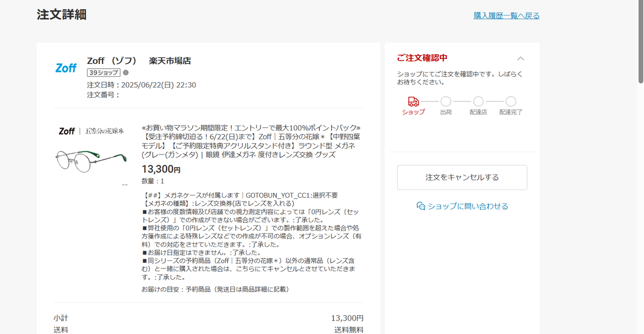Select the 数量：1 text
The width and height of the screenshot is (644, 334).
tap(153, 181)
